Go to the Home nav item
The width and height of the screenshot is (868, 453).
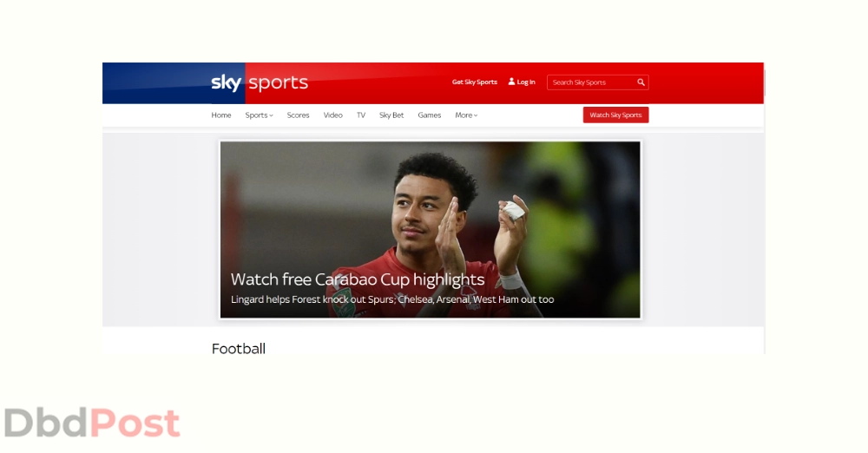220,115
